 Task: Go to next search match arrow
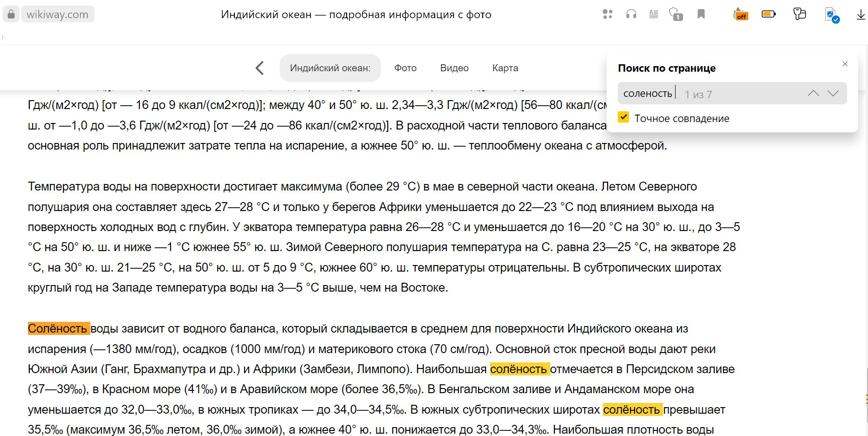(x=833, y=94)
